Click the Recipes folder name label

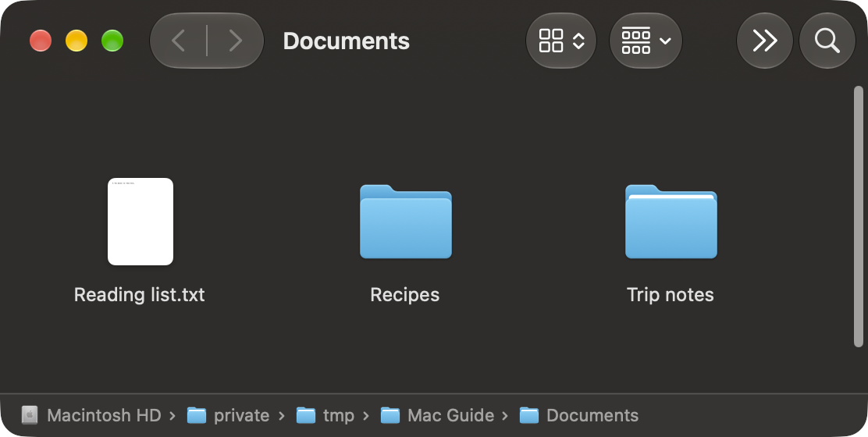[404, 294]
